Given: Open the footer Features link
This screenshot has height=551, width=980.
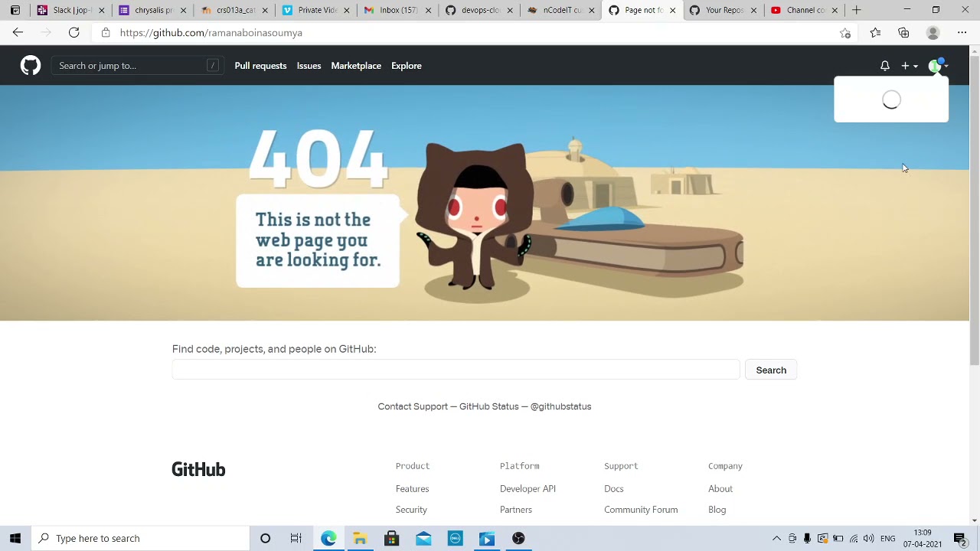Looking at the screenshot, I should tap(412, 489).
